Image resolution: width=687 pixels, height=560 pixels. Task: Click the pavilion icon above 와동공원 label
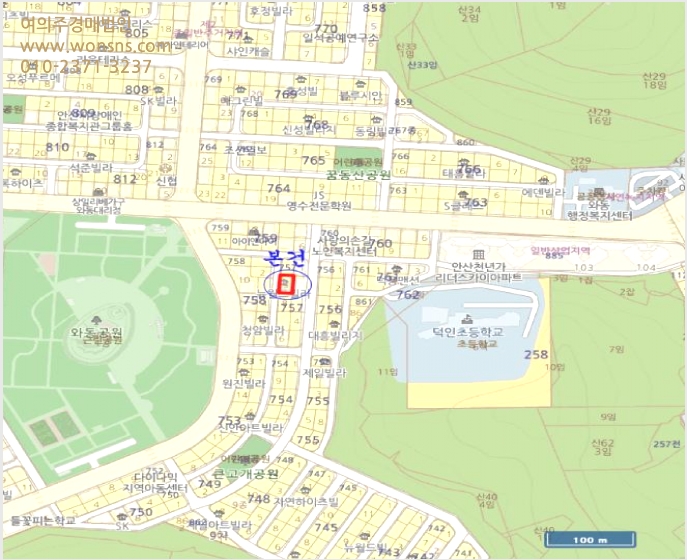pyautogui.click(x=96, y=320)
